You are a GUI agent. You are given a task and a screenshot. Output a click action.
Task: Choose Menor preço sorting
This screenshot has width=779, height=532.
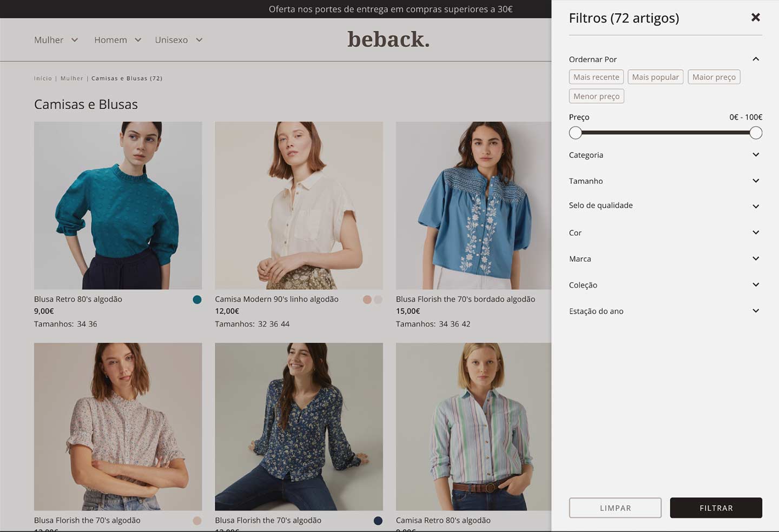(x=596, y=96)
